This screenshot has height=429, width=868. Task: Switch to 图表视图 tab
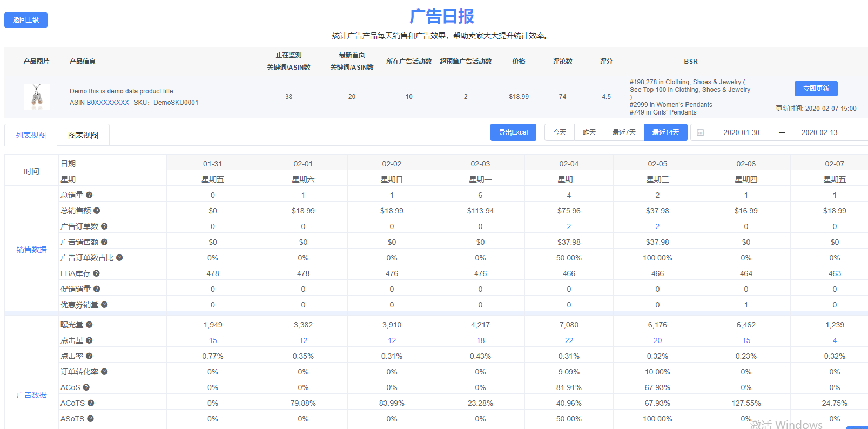83,135
